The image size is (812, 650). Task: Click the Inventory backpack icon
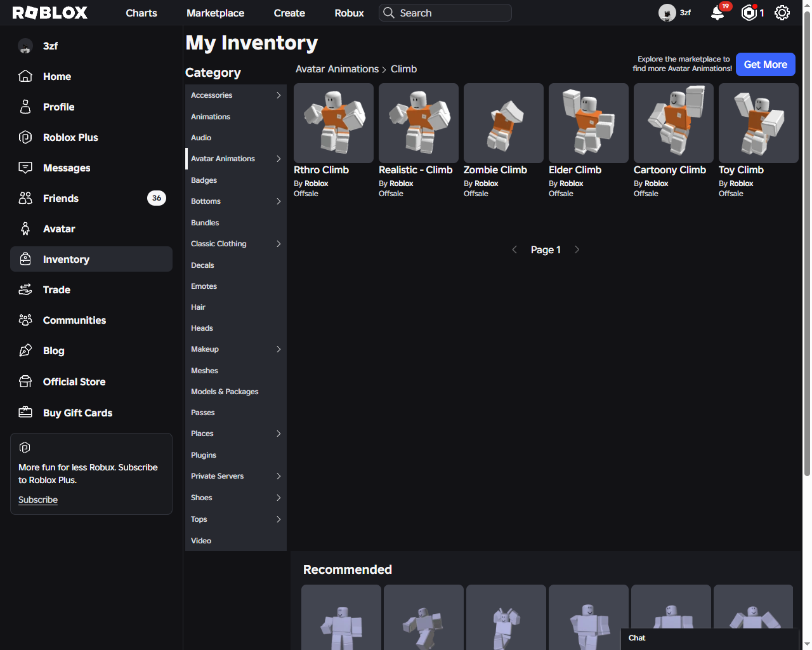25,259
